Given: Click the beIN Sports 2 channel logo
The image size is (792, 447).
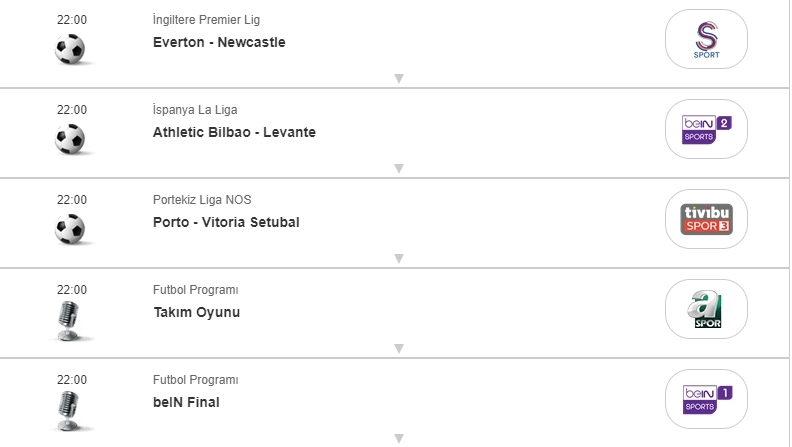Looking at the screenshot, I should [x=706, y=129].
